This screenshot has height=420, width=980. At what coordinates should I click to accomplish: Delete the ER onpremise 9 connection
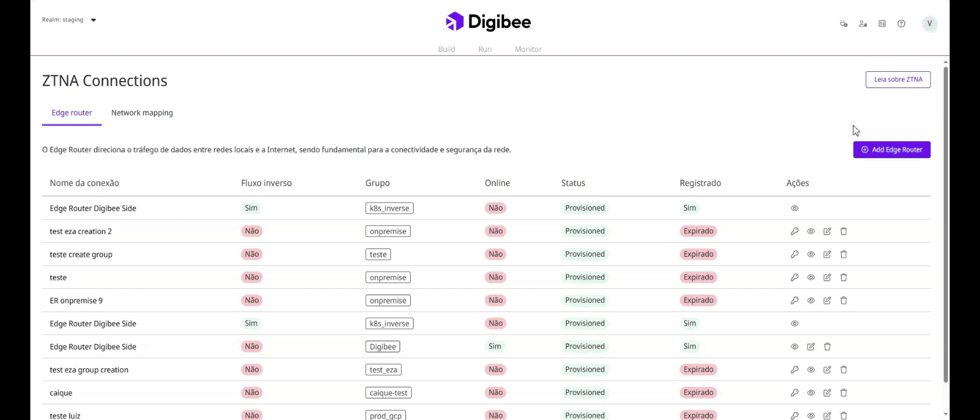click(x=843, y=300)
